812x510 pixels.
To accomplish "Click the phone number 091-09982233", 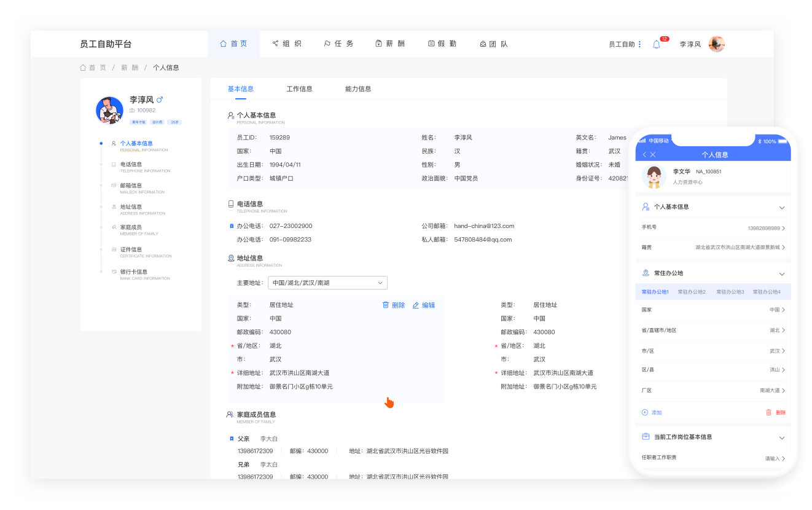I will pos(291,240).
